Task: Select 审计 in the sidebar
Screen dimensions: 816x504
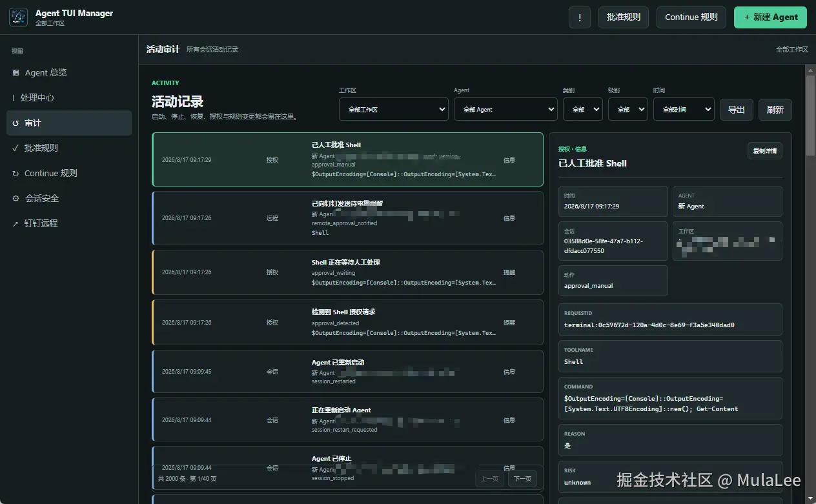Action: click(x=69, y=123)
